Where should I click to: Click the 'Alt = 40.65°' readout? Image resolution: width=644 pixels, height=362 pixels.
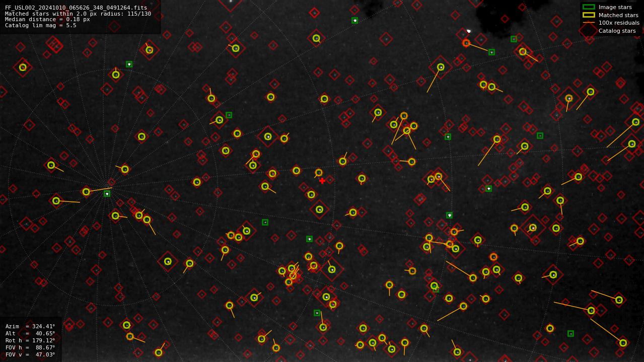pos(30,333)
